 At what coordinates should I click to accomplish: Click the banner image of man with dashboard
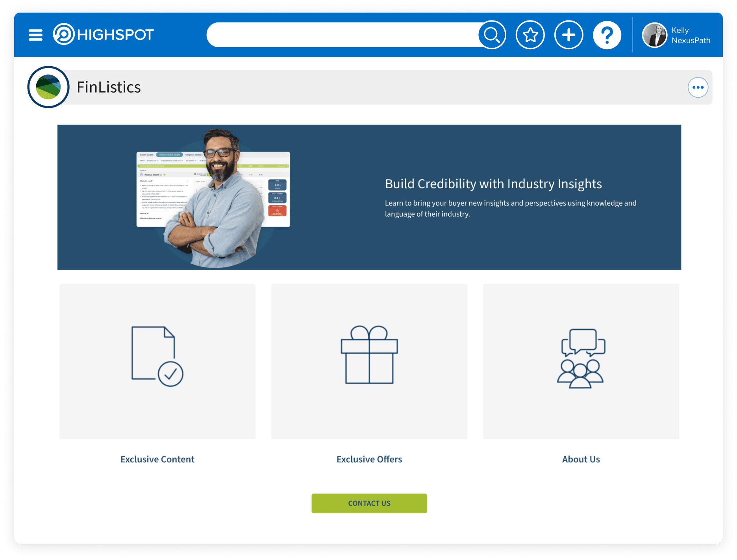213,197
